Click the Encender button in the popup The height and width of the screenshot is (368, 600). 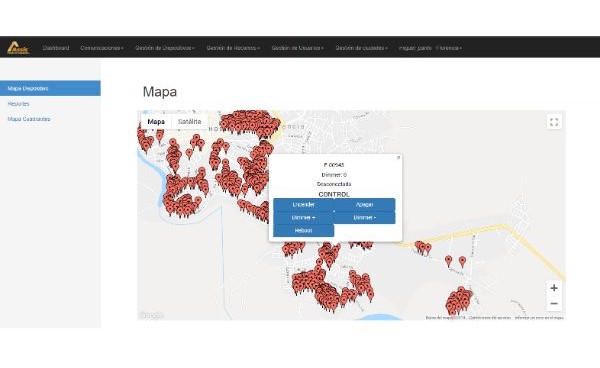click(303, 205)
